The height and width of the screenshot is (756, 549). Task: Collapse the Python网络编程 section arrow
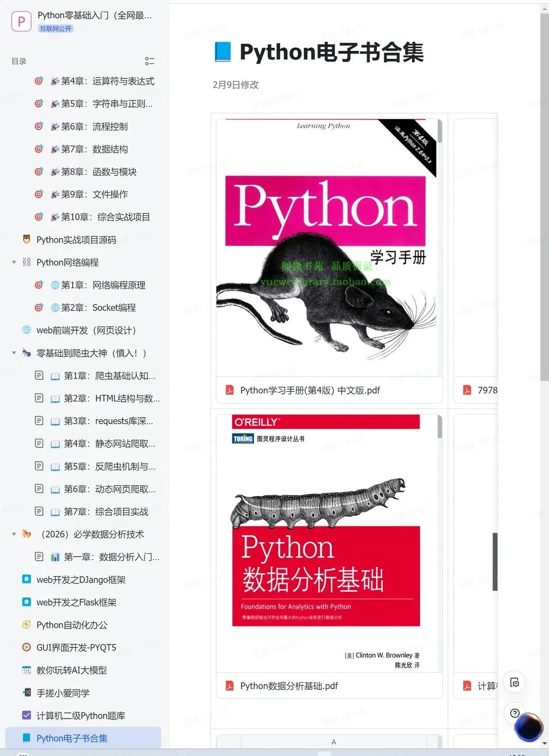(x=14, y=262)
